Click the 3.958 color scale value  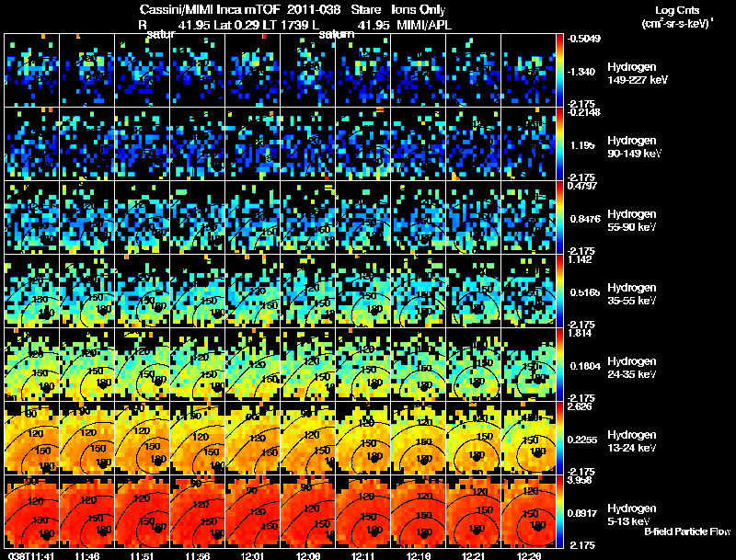(580, 480)
